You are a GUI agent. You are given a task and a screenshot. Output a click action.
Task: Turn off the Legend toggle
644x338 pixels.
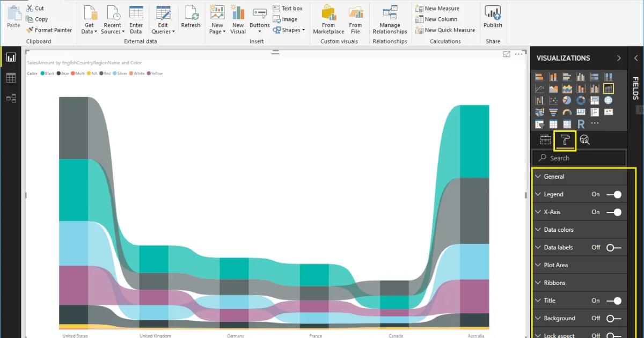(x=614, y=194)
